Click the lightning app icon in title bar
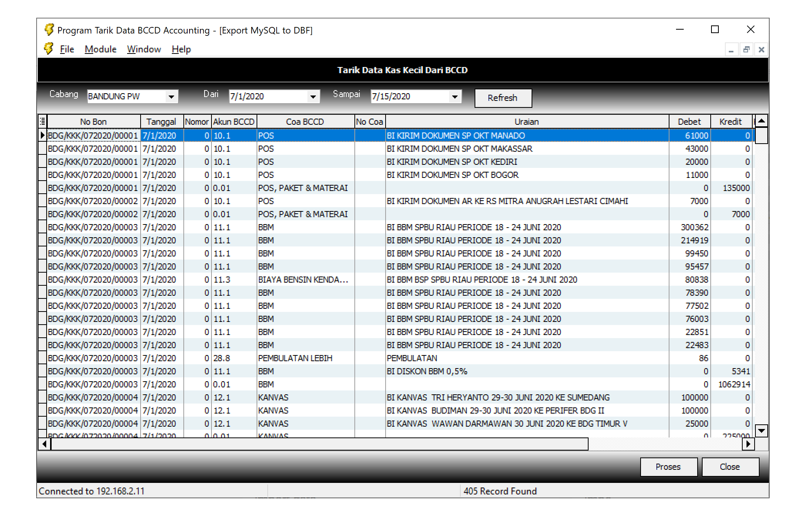This screenshot has height=516, width=812. 49,30
